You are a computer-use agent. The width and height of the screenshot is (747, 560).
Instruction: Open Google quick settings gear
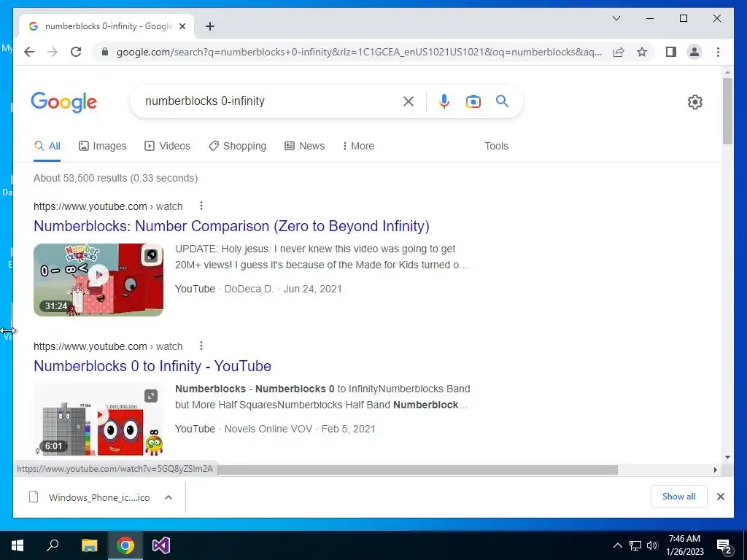(x=694, y=101)
